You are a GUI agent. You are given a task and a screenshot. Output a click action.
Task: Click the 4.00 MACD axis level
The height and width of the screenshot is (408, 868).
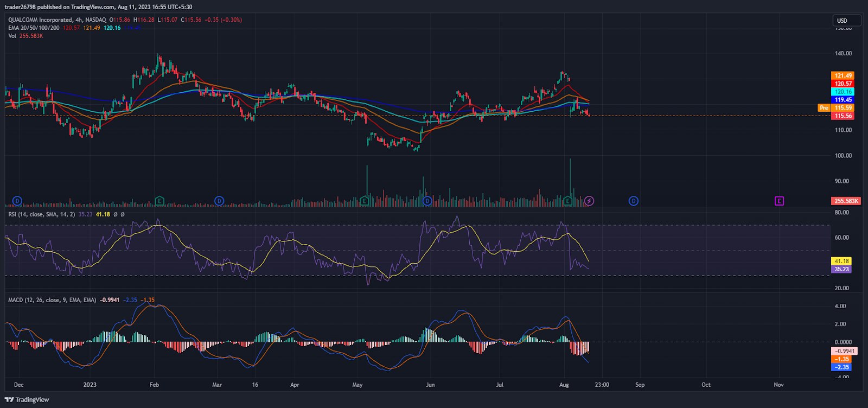840,306
